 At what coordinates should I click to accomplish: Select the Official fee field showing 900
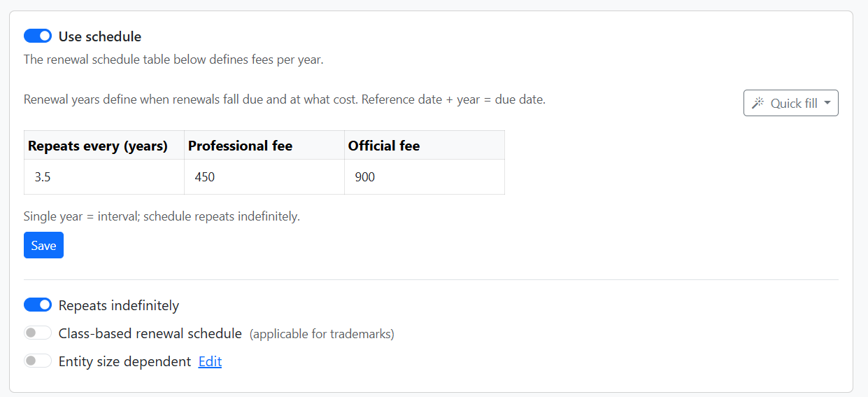pyautogui.click(x=425, y=177)
